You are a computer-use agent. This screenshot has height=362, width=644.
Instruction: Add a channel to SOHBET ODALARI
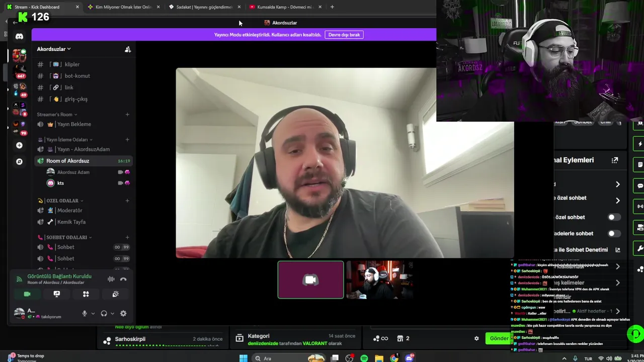tap(127, 237)
